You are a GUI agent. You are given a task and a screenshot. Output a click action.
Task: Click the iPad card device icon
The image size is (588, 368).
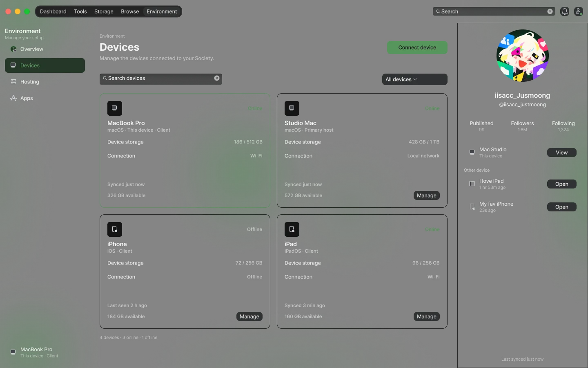292,229
